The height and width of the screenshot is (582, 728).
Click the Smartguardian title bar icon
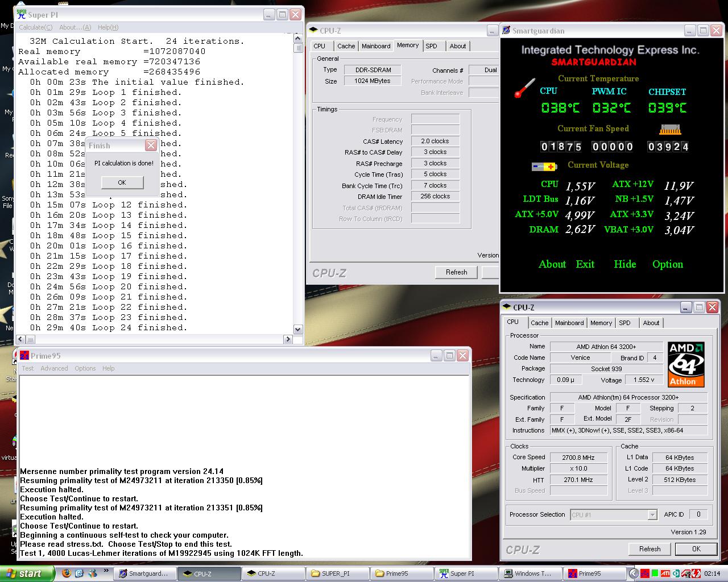click(506, 31)
